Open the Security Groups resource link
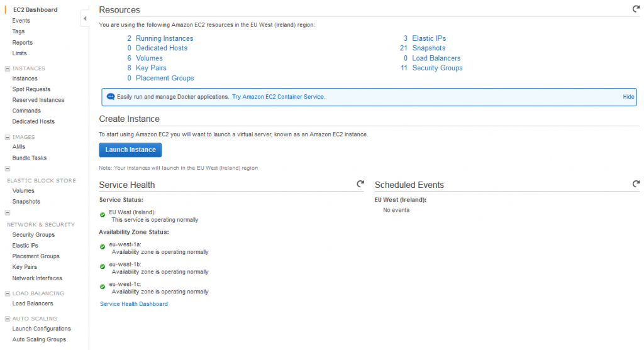The width and height of the screenshot is (644, 350). (x=437, y=68)
